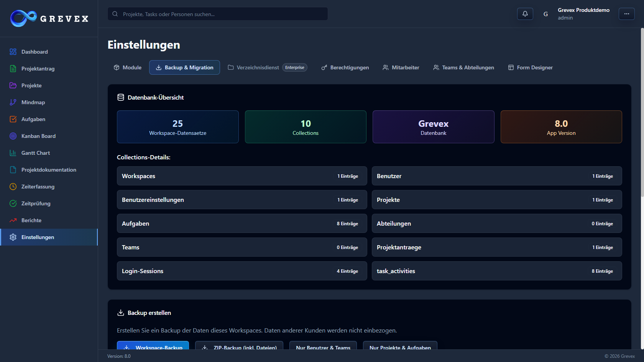Click the Nur Benutzer & Teams button
This screenshot has width=644, height=362.
(x=323, y=345)
